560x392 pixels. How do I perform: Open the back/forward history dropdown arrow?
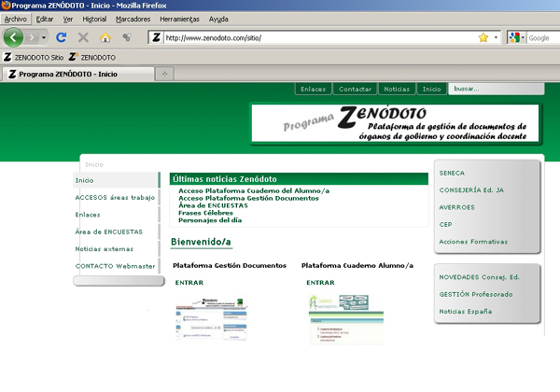(x=44, y=37)
